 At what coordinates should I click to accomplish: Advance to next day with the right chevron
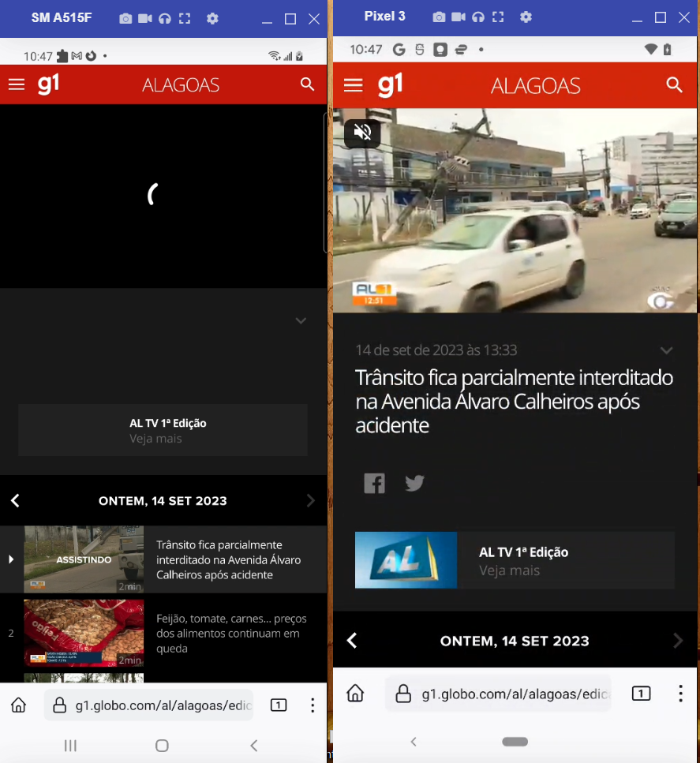677,641
